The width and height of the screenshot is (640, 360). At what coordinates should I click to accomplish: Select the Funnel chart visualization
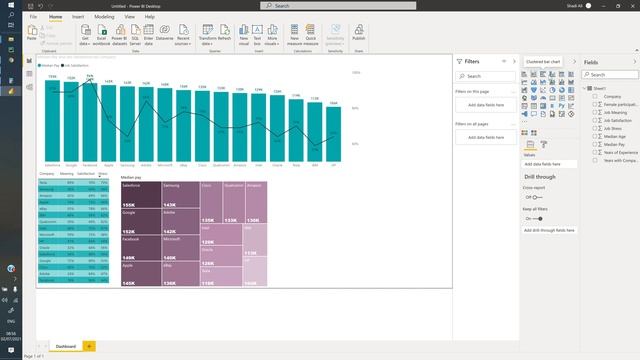click(x=533, y=90)
